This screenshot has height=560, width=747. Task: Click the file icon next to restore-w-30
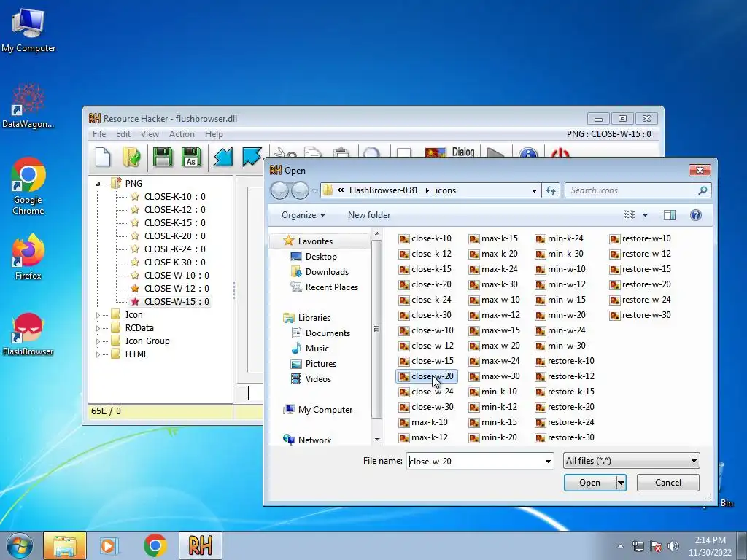coord(614,315)
